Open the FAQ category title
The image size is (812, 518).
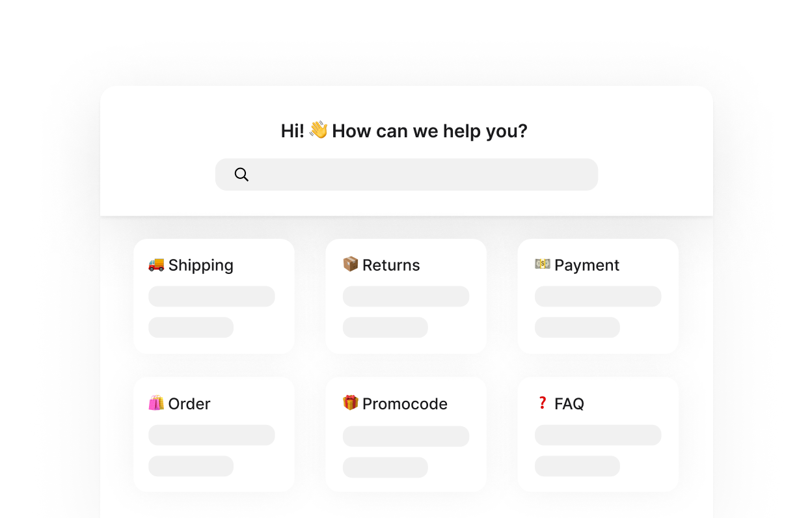pyautogui.click(x=569, y=403)
